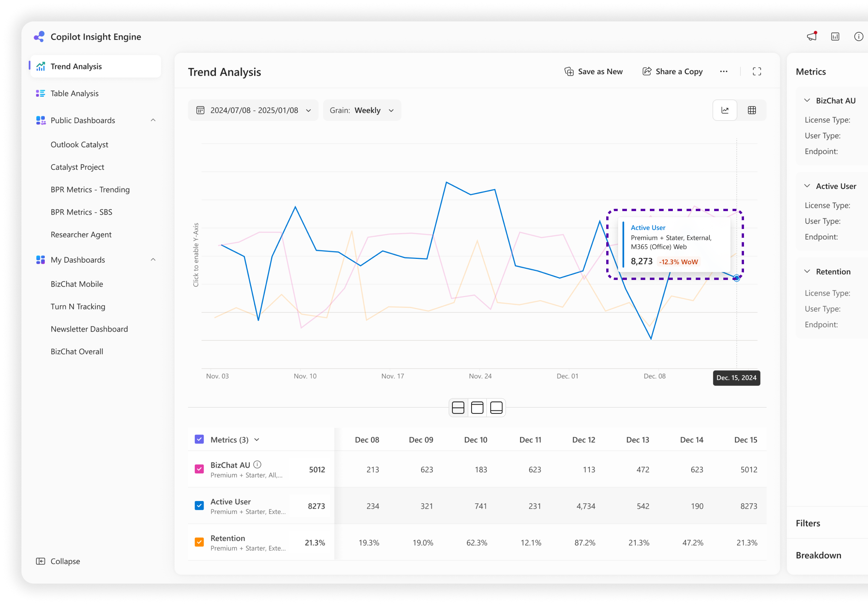Switch to table grid view icon
This screenshot has height=605, width=868.
pos(752,111)
